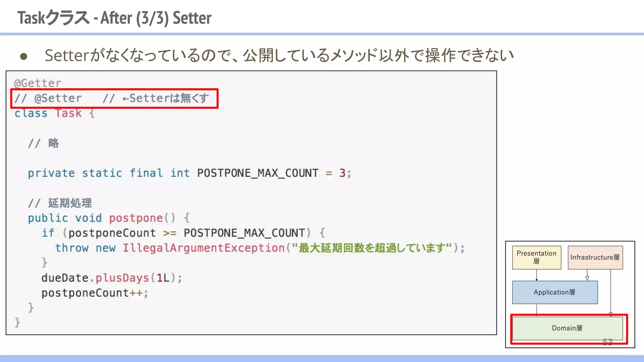
Task: Click arrow from Presentation to Application layer
Action: [x=536, y=275]
